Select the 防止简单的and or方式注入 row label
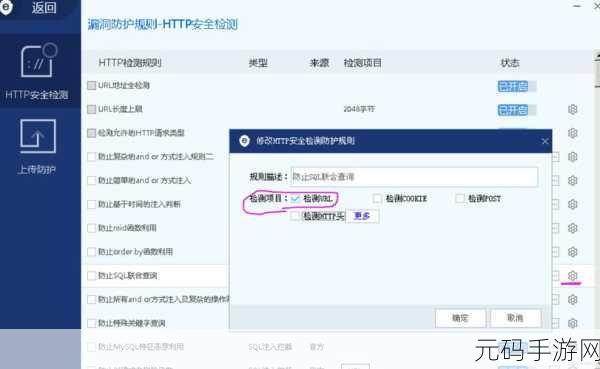Image resolution: width=600 pixels, height=369 pixels. click(144, 180)
